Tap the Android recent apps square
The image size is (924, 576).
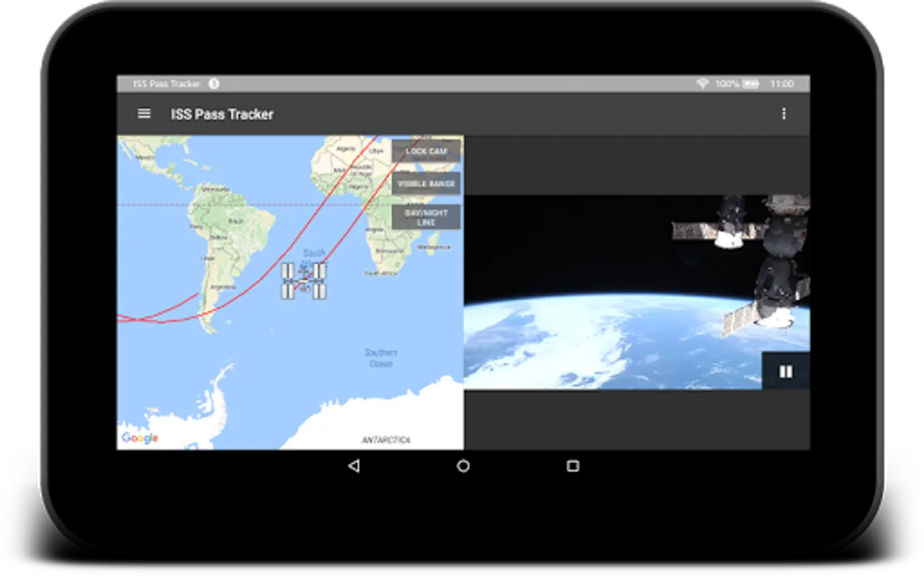coord(573,466)
